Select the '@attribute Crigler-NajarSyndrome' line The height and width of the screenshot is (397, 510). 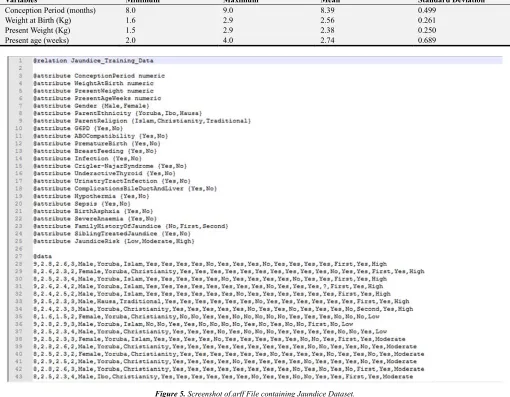(110, 166)
